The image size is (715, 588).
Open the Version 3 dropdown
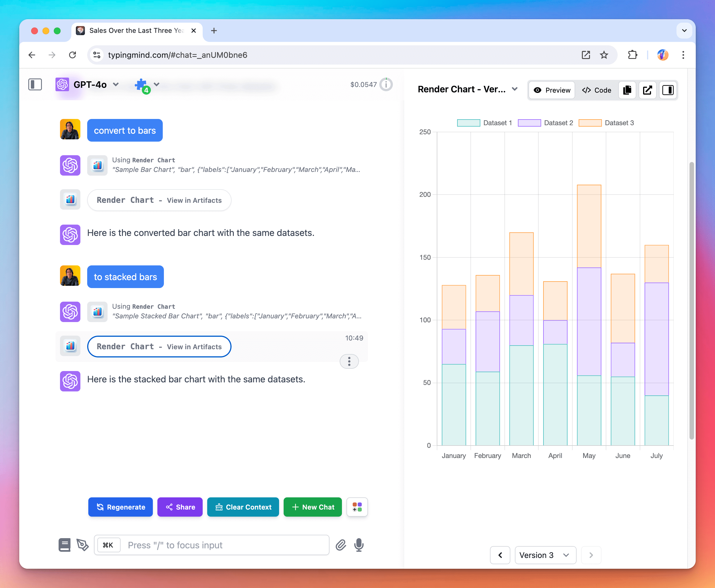tap(545, 555)
